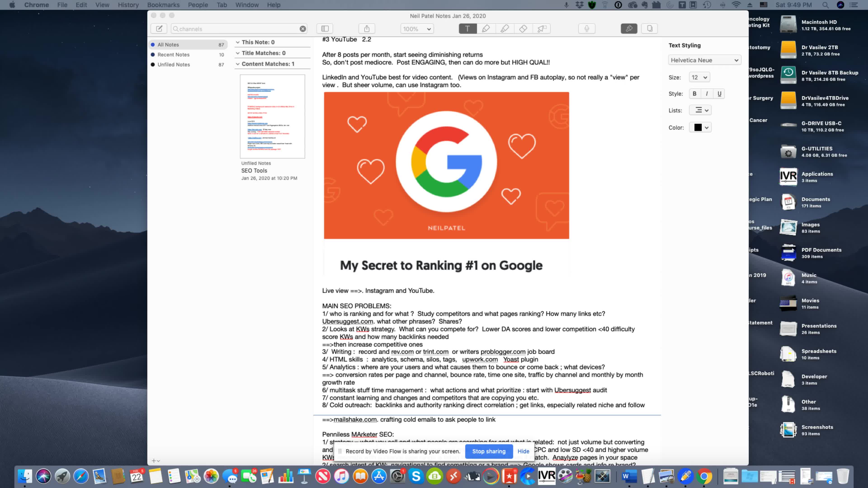Launch Siri from the Dock
The height and width of the screenshot is (488, 868).
click(43, 476)
